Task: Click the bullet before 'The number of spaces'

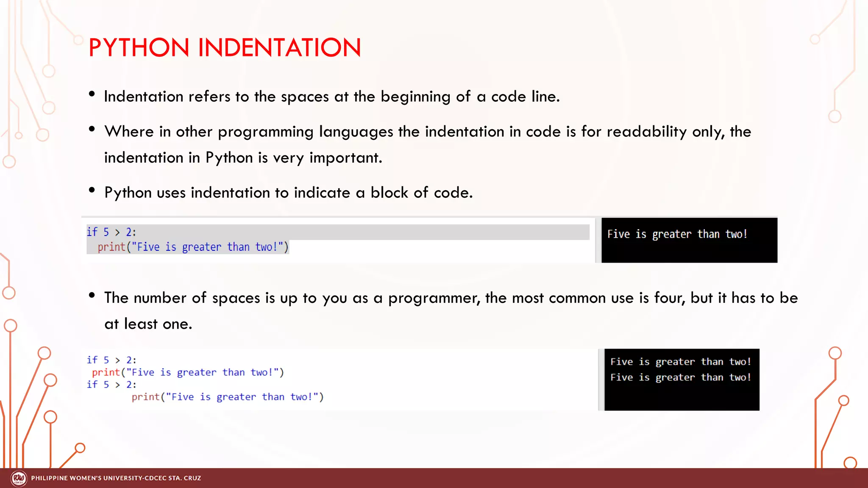Action: tap(92, 296)
